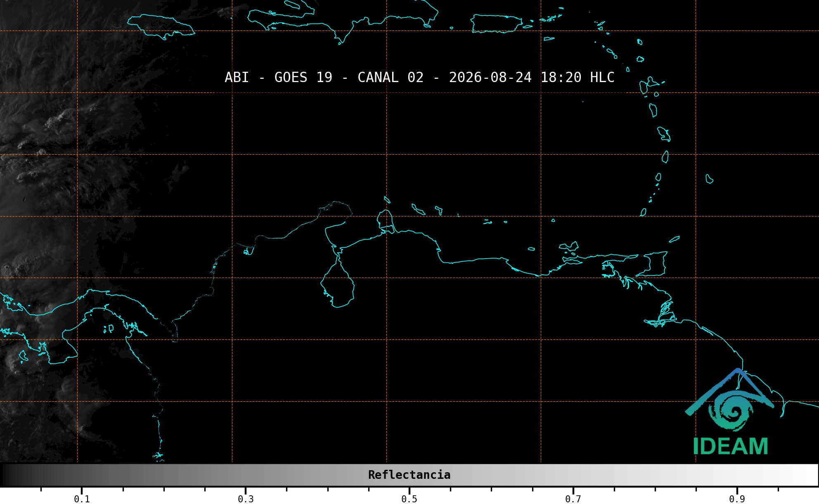Click the image title ABI - GOES 19 - CANAL 02
The image size is (819, 504).
(x=419, y=78)
